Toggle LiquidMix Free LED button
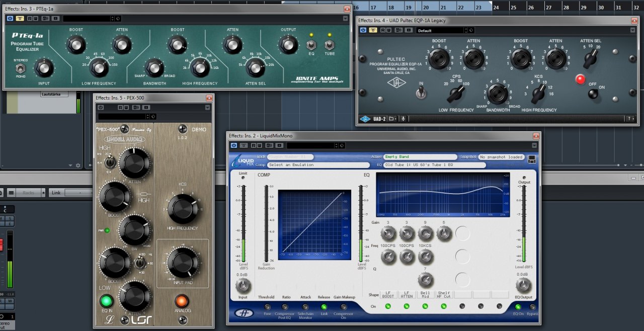Image resolution: width=644 pixels, height=331 pixels. (x=267, y=306)
